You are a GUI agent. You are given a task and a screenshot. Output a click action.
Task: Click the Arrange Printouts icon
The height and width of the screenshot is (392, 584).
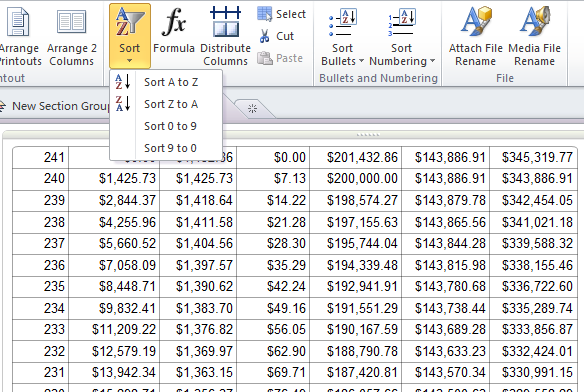pos(18,22)
